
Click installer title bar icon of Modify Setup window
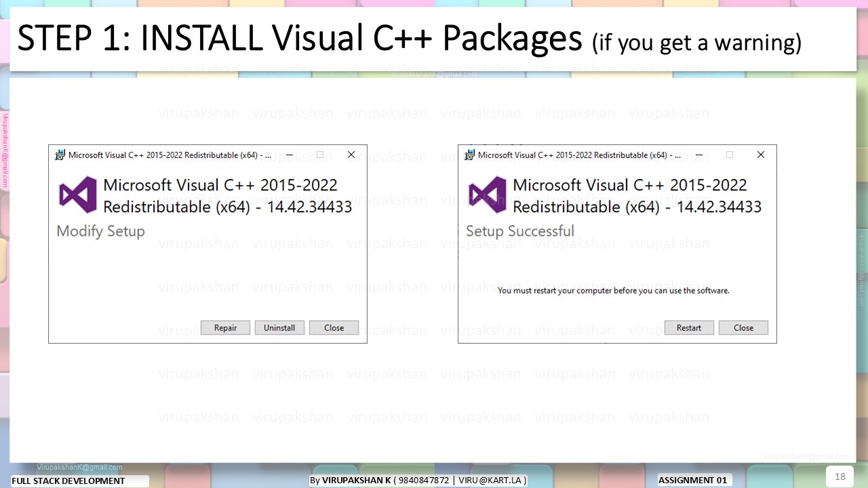click(60, 155)
